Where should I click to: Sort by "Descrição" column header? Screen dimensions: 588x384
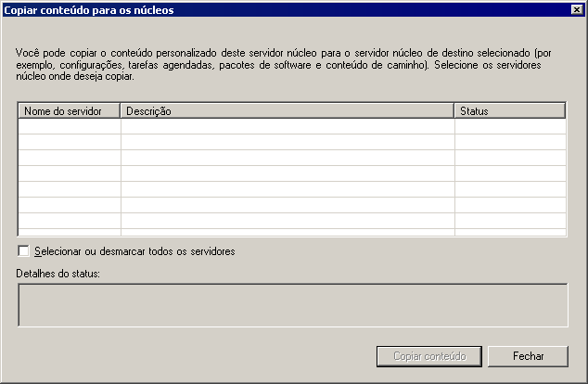[x=288, y=111]
